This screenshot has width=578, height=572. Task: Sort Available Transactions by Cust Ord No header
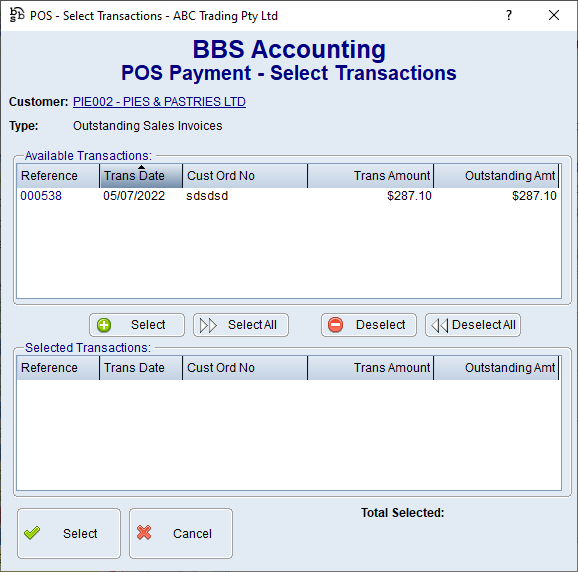click(x=245, y=176)
